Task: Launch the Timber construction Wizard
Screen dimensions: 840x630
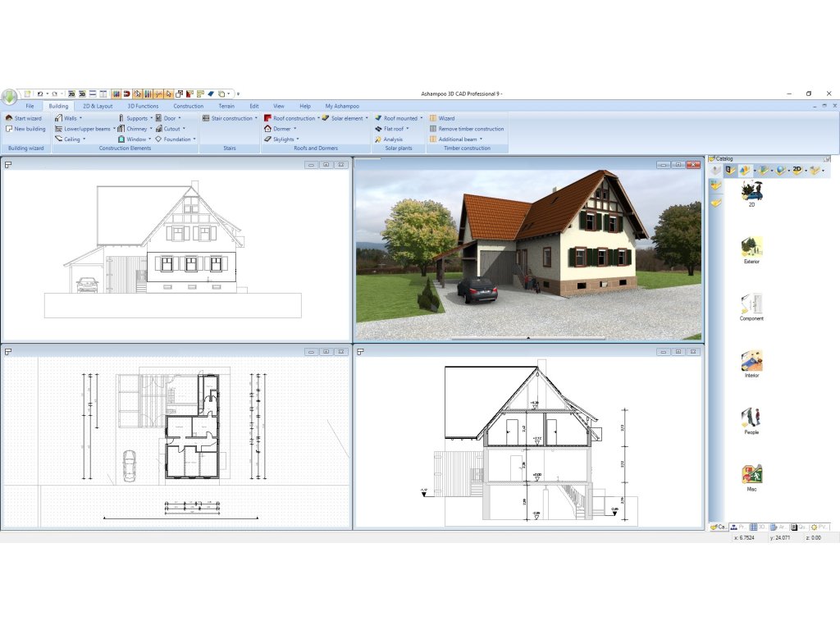Action: pos(442,118)
